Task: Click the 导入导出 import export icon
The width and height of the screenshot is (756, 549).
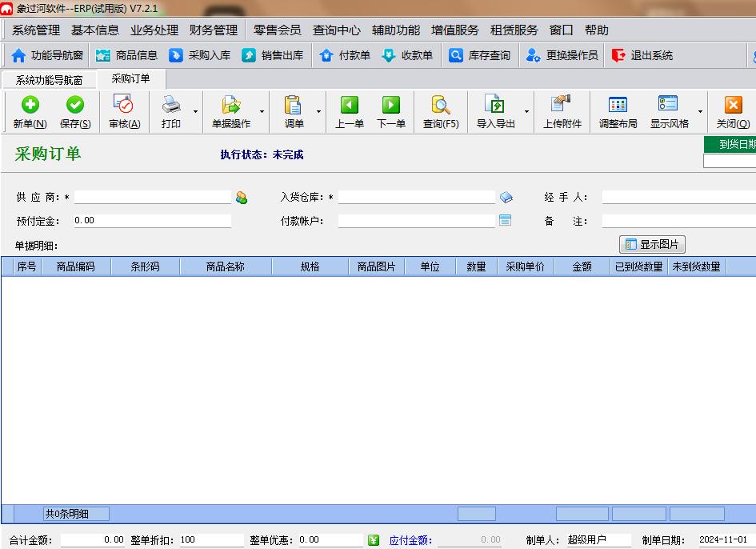Action: 494,104
